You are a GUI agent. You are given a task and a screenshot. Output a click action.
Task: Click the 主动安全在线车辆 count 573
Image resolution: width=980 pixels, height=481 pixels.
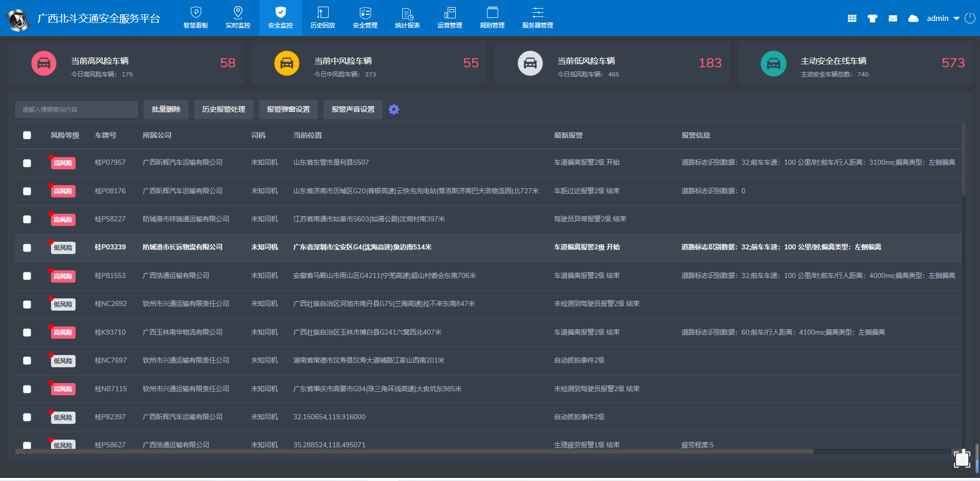pyautogui.click(x=953, y=63)
